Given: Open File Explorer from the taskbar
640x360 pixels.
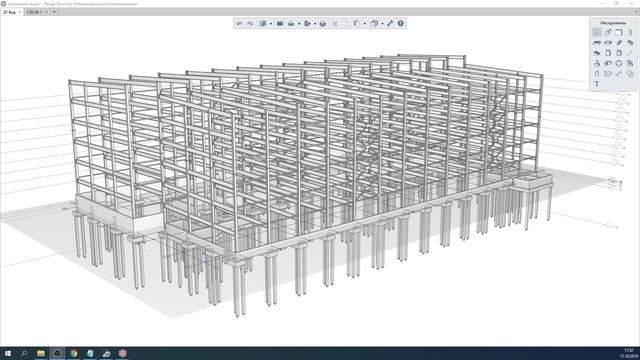Looking at the screenshot, I should 40,353.
